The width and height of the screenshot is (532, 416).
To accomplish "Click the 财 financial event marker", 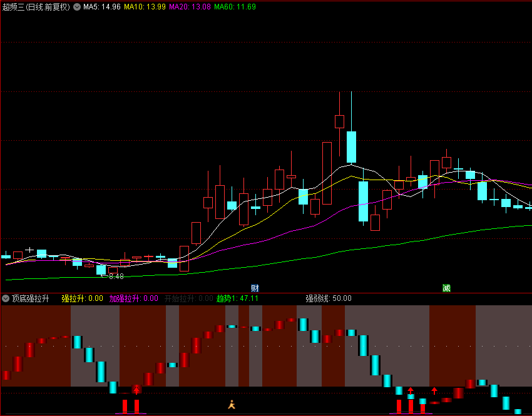I will click(255, 288).
